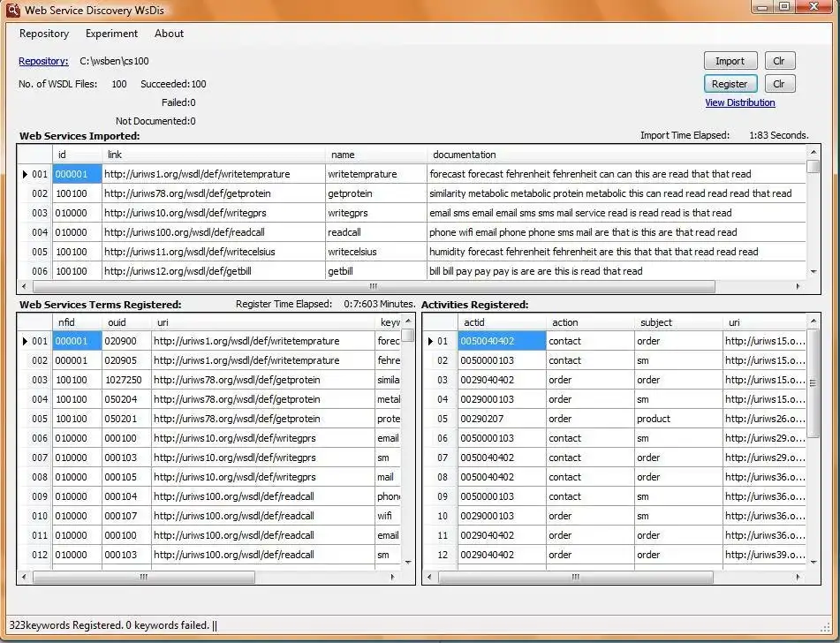Click the terms table horizontal scrollbar thumb
This screenshot has height=643, width=840.
click(144, 577)
